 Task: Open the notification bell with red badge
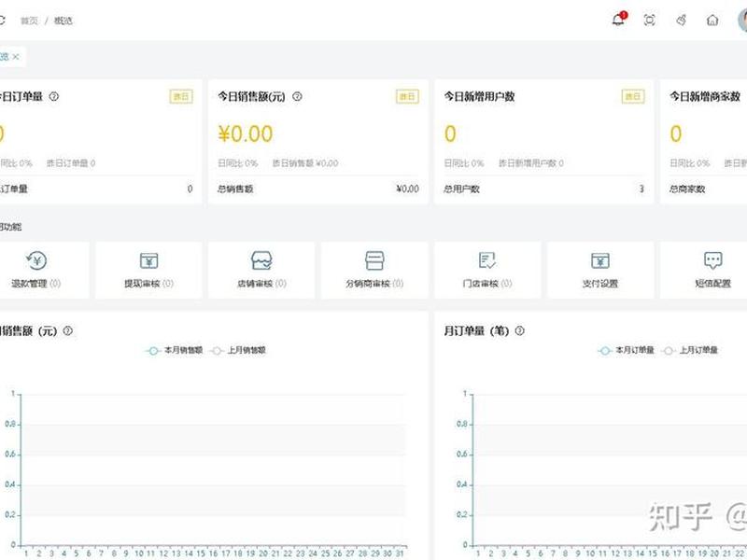point(619,20)
